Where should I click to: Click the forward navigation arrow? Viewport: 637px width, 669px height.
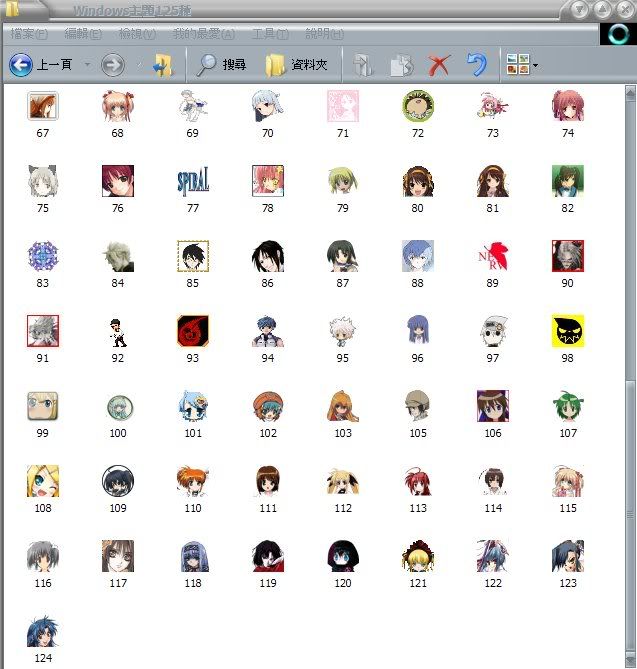[x=113, y=65]
